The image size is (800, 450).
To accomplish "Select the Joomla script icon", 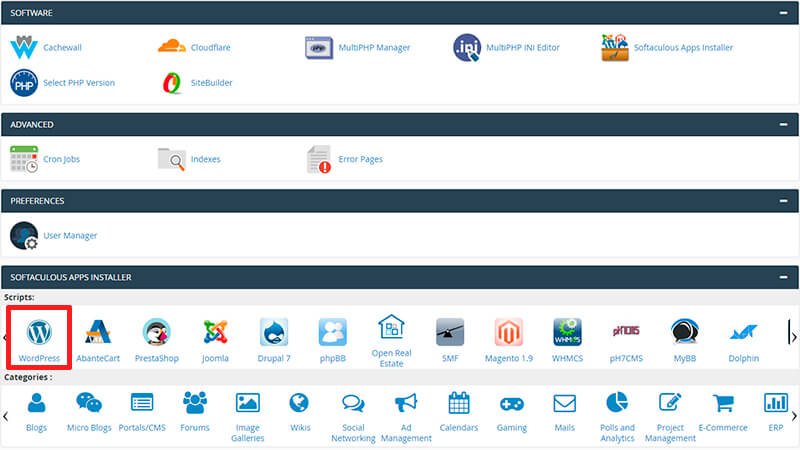I will [215, 332].
